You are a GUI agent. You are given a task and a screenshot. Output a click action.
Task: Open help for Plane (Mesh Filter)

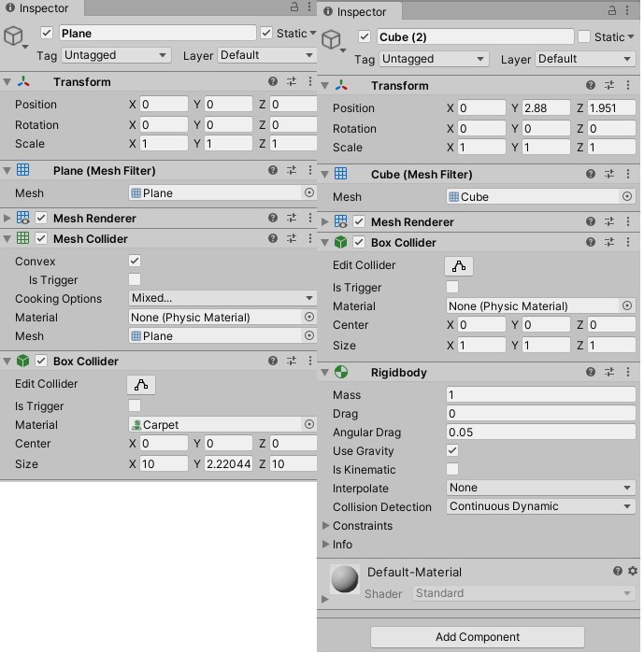273,170
